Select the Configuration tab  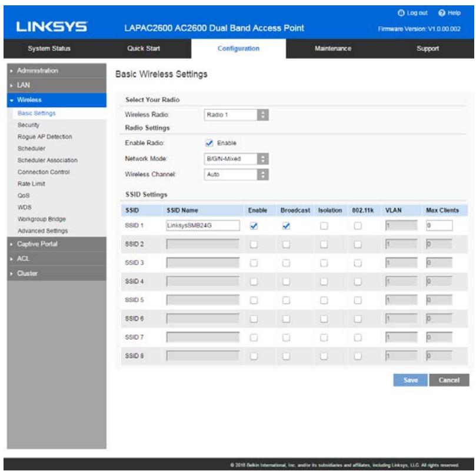pyautogui.click(x=239, y=49)
